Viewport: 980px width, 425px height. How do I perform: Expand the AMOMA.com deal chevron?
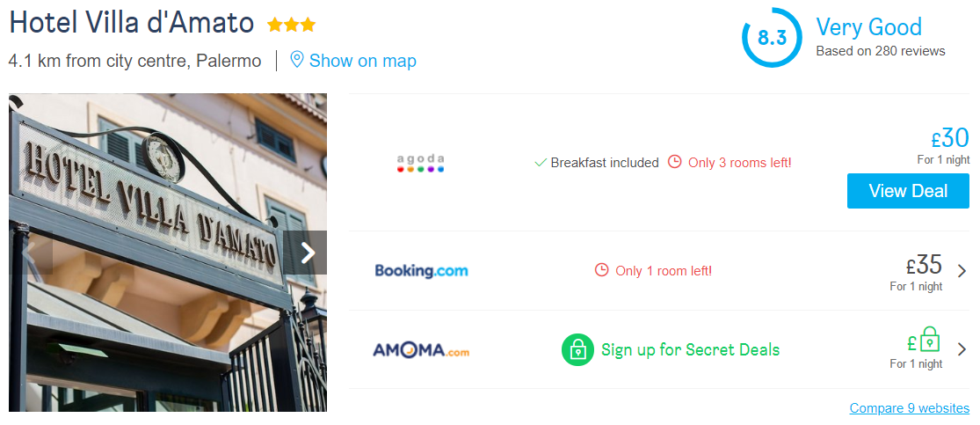[962, 349]
